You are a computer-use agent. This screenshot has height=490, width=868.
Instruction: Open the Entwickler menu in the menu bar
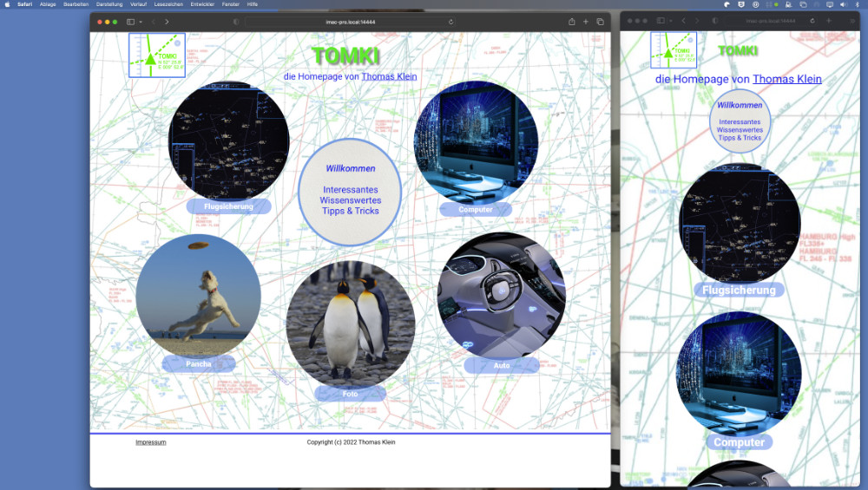click(202, 4)
